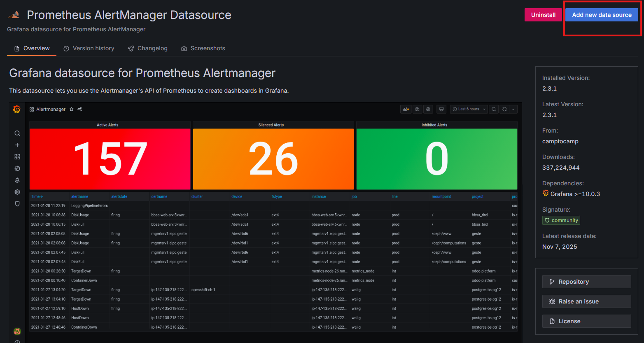
Task: Open alerting via the bell icon
Action: 17,180
